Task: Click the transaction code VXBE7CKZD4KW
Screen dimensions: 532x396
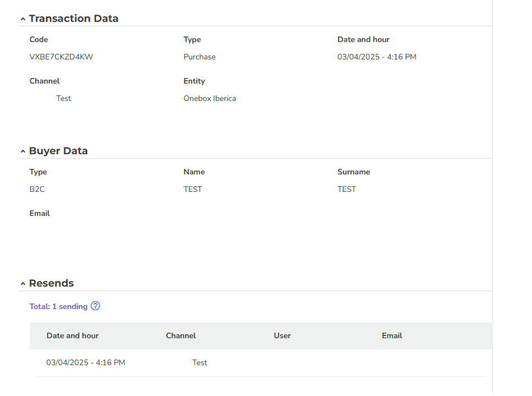Action: click(61, 57)
